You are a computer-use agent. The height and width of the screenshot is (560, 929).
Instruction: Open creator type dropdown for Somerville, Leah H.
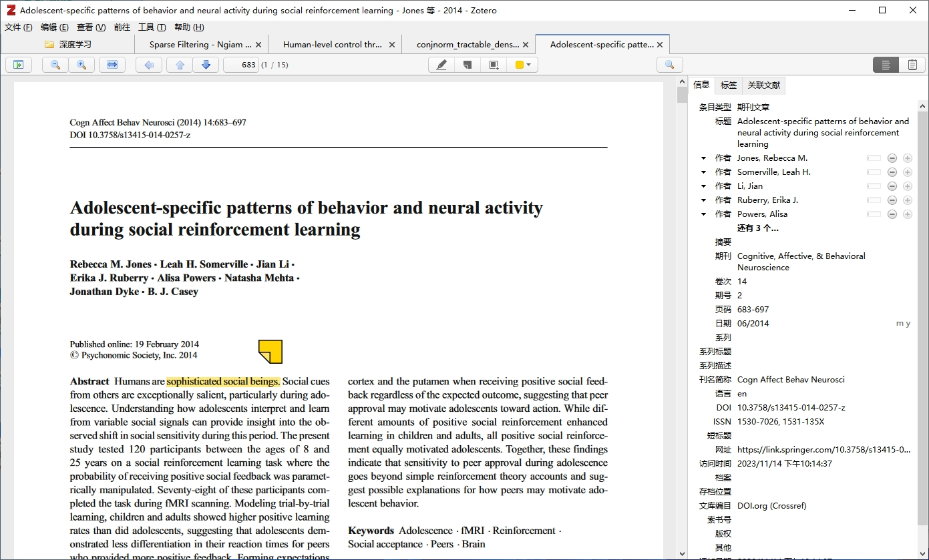pos(703,172)
